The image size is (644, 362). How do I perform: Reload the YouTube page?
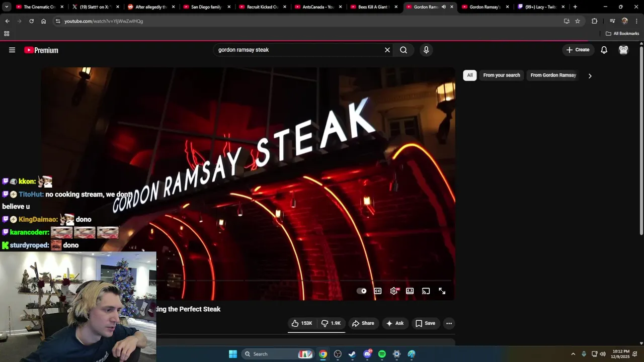coord(31,21)
